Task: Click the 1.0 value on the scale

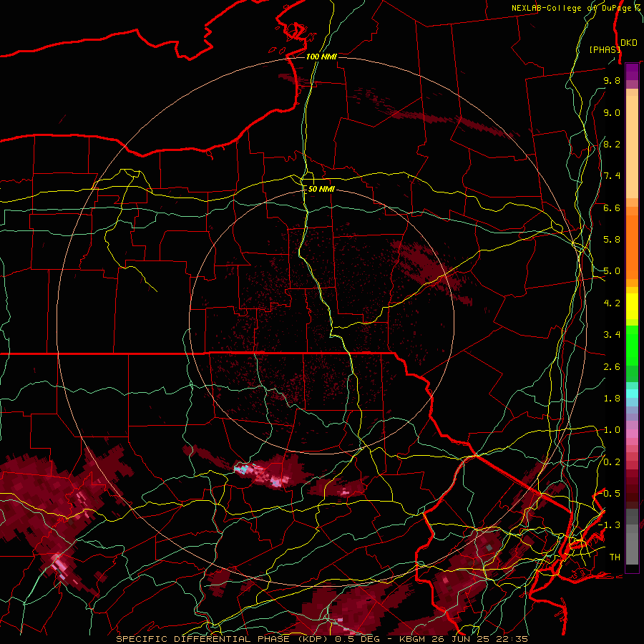Action: tap(612, 430)
